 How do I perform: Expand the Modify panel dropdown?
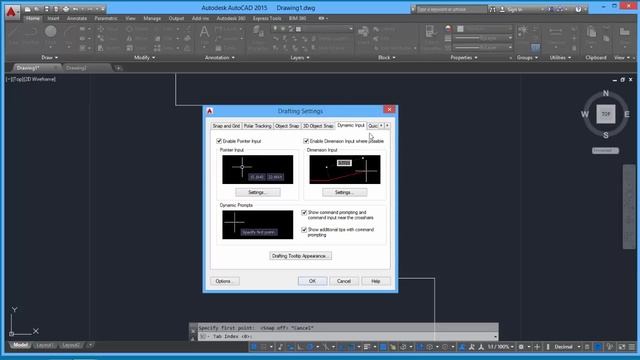pos(144,58)
